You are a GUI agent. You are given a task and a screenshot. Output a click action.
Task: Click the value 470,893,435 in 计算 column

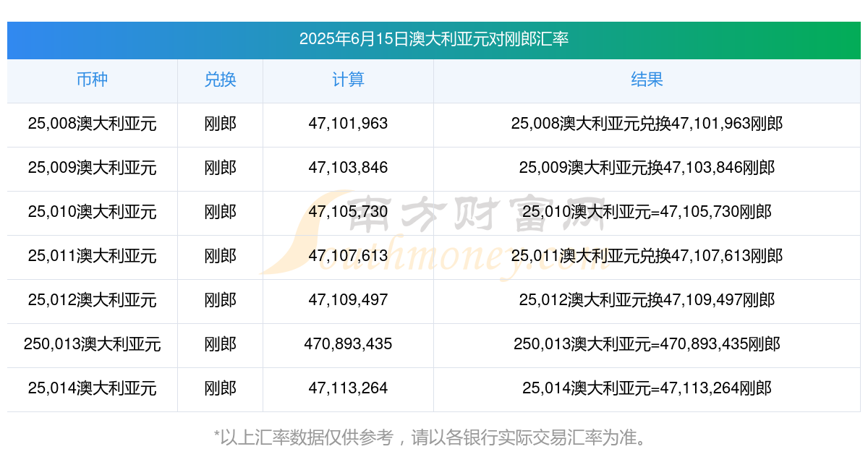tap(348, 344)
